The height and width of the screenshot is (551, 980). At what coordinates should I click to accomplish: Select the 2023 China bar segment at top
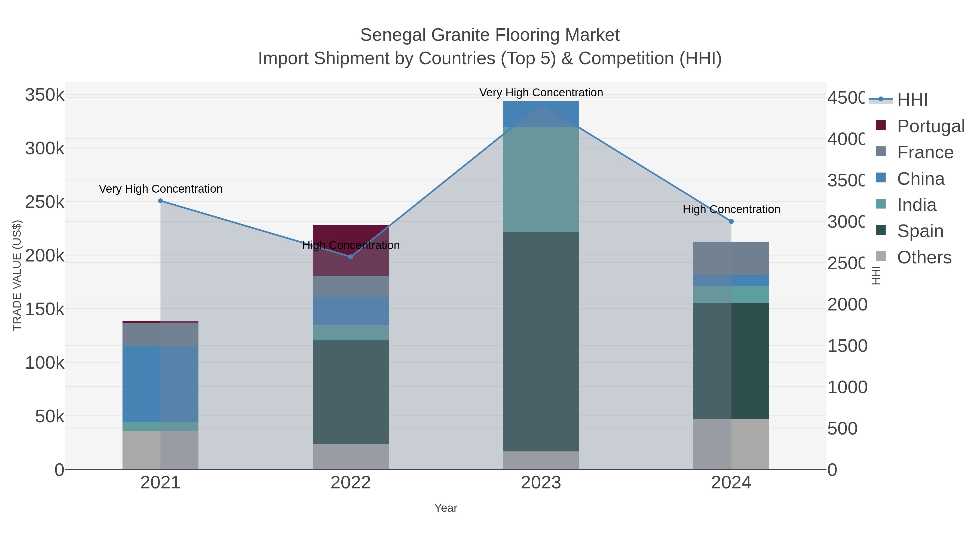click(541, 114)
